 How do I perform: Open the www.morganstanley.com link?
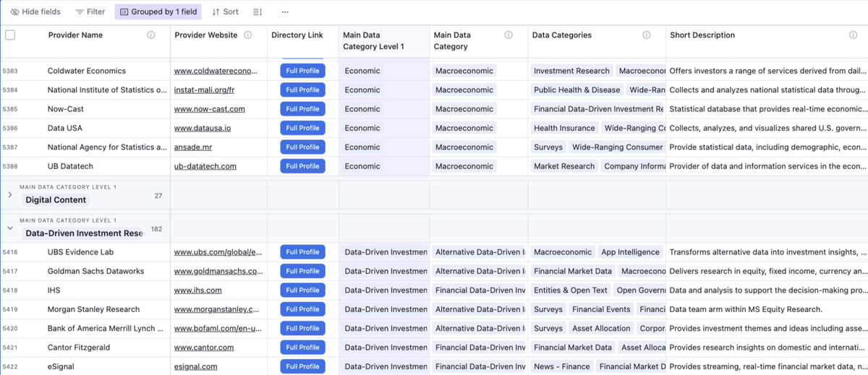[x=217, y=309]
